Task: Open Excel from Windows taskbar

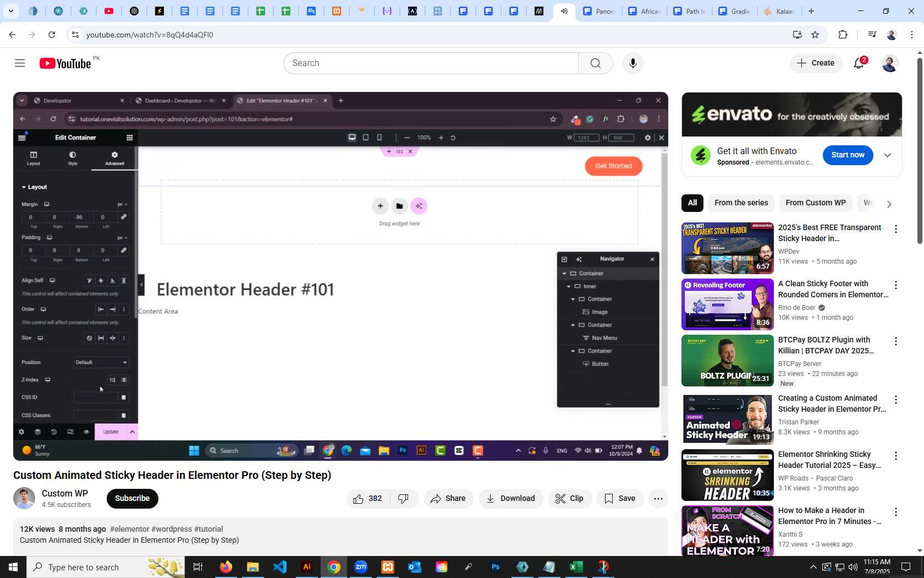Action: 576,567
